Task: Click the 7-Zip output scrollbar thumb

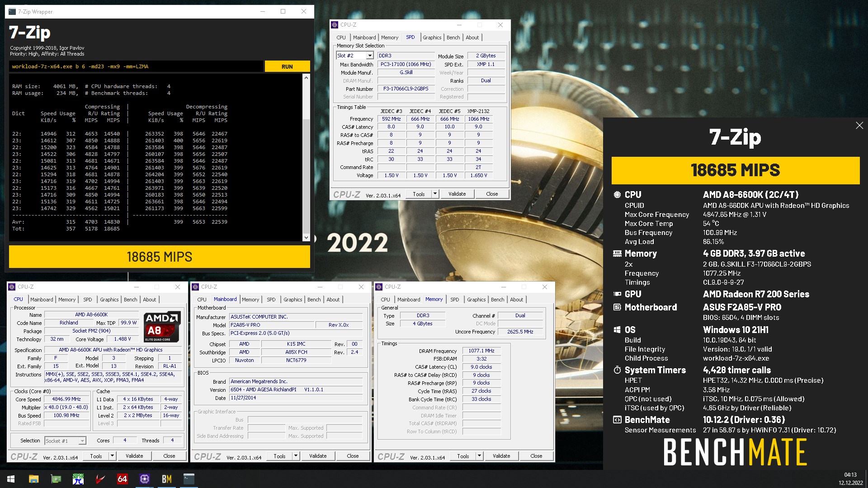Action: tap(306, 176)
